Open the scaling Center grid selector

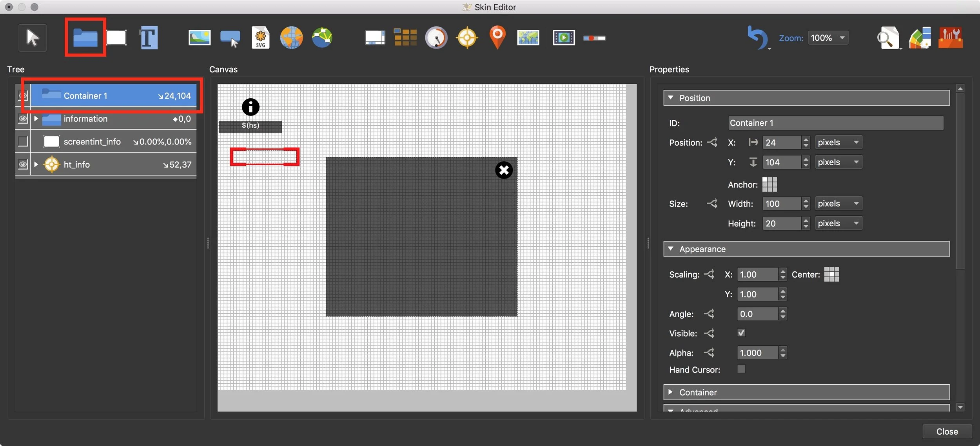[831, 274]
